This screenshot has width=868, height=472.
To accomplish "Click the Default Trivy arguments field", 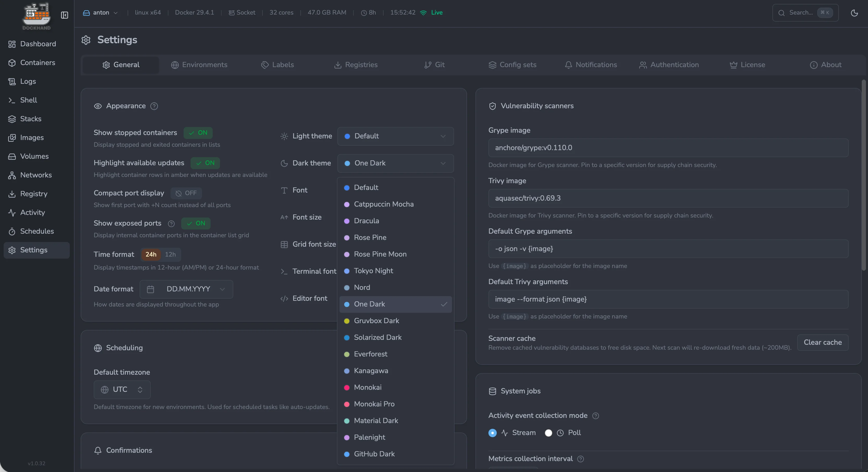I will (668, 299).
